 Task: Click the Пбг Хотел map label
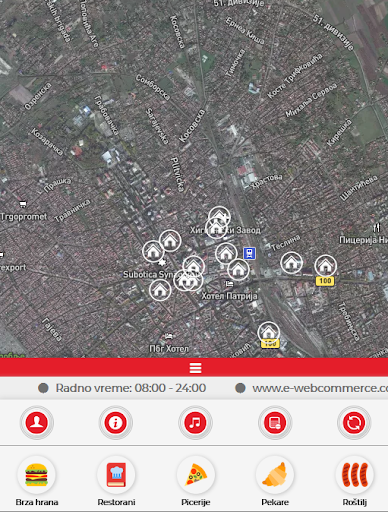(x=169, y=349)
